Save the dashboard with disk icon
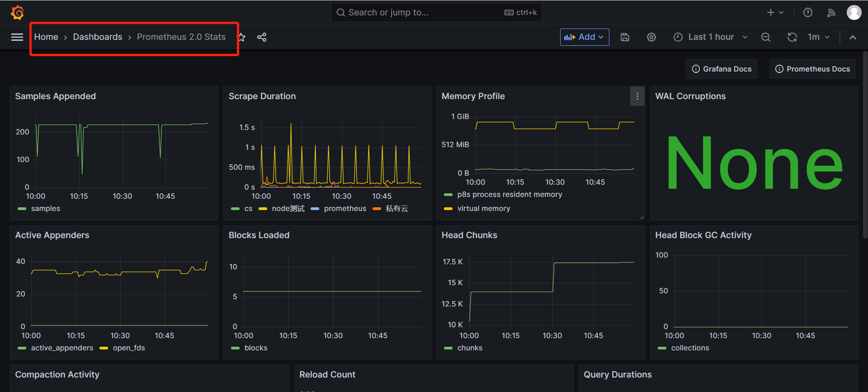The image size is (868, 392). click(x=625, y=37)
